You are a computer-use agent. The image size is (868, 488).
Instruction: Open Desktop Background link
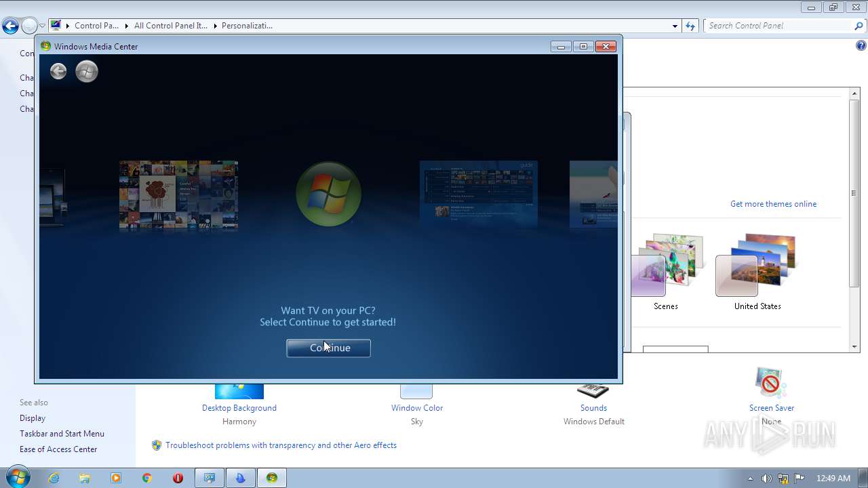coord(239,408)
